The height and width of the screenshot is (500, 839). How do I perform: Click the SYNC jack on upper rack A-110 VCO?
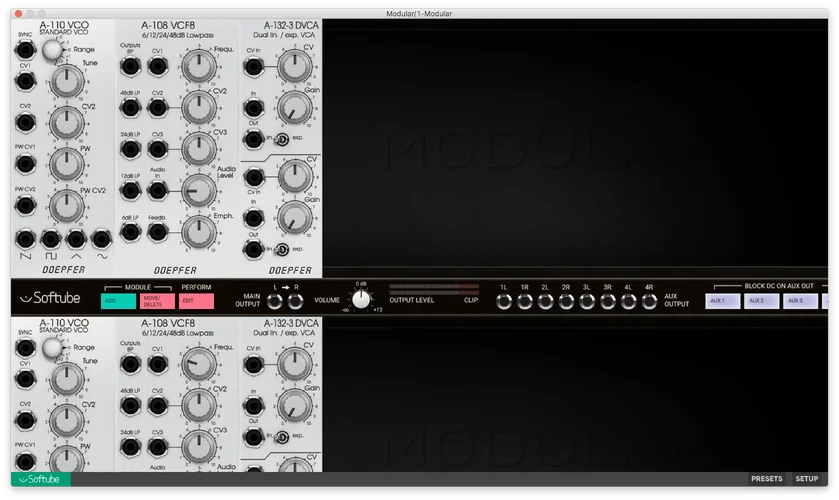click(25, 50)
